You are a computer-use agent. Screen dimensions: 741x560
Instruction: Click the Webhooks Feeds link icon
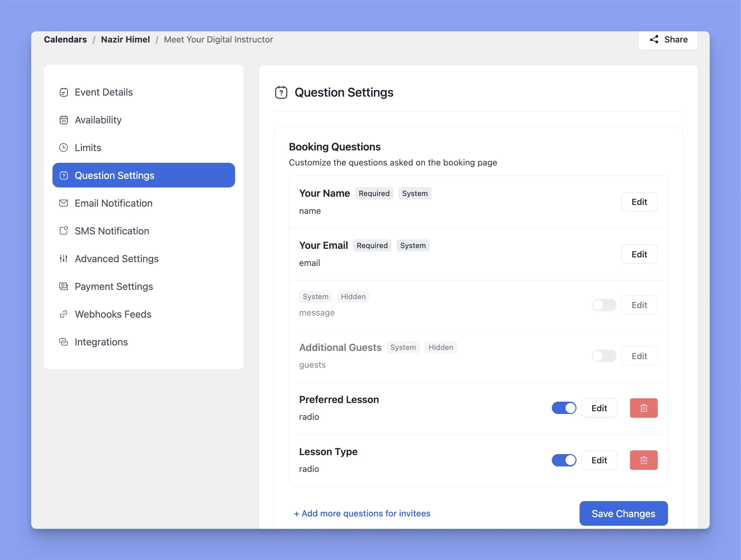(x=63, y=314)
